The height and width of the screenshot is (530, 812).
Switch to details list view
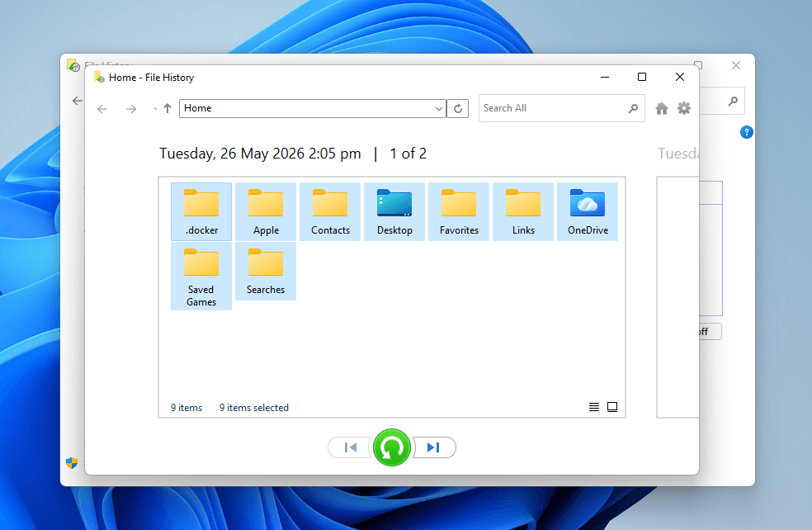pyautogui.click(x=594, y=407)
